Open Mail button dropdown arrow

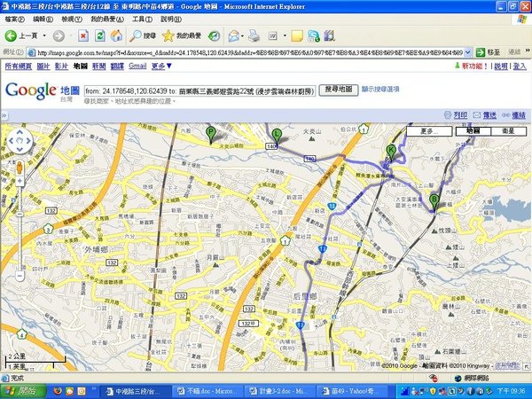tap(242, 35)
